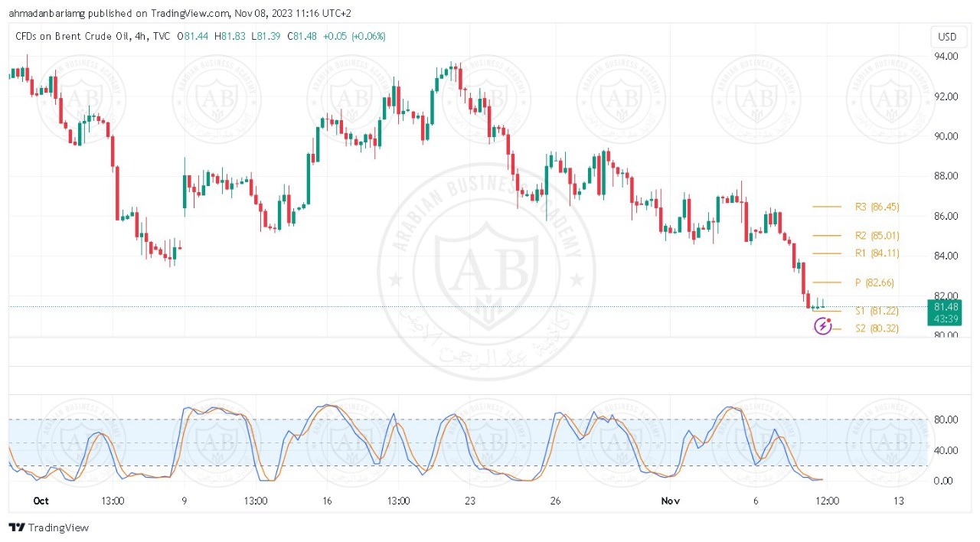Click the 88.00 price axis label

click(x=946, y=176)
